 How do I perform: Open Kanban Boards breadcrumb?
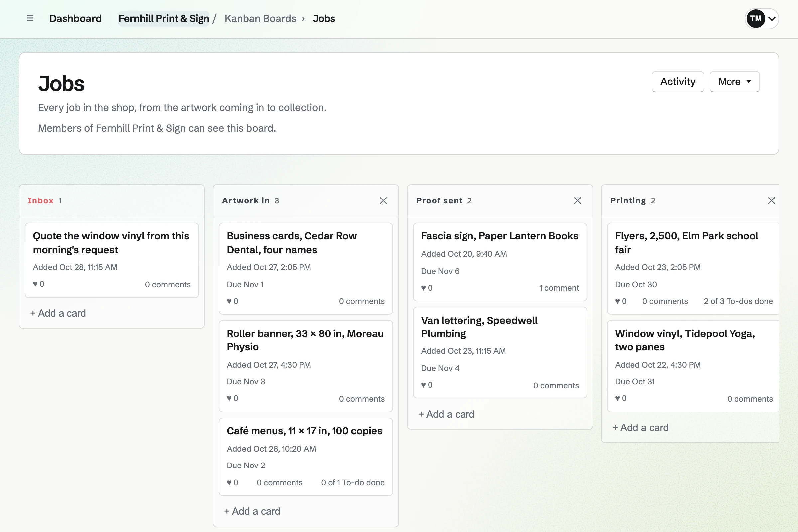(x=260, y=18)
